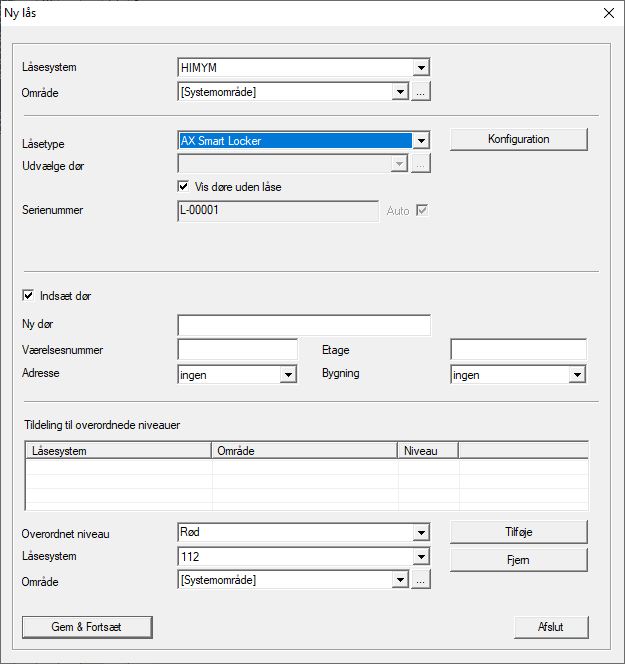Expand the Låsetype AX Smart Locker dropdown
The height and width of the screenshot is (664, 625).
coord(421,141)
